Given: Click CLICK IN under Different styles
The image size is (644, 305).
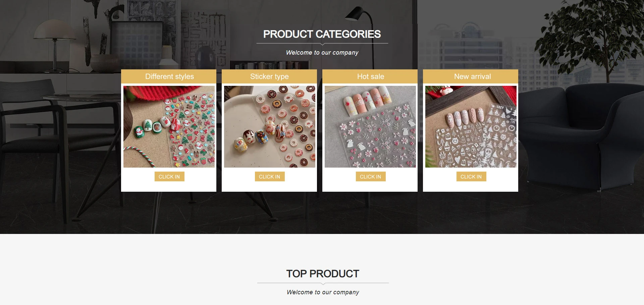Looking at the screenshot, I should (169, 177).
